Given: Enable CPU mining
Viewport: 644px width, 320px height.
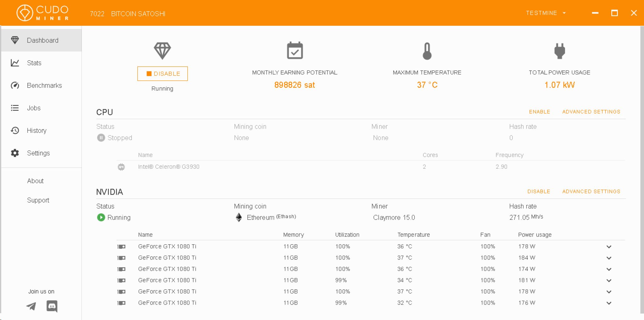Looking at the screenshot, I should (539, 112).
